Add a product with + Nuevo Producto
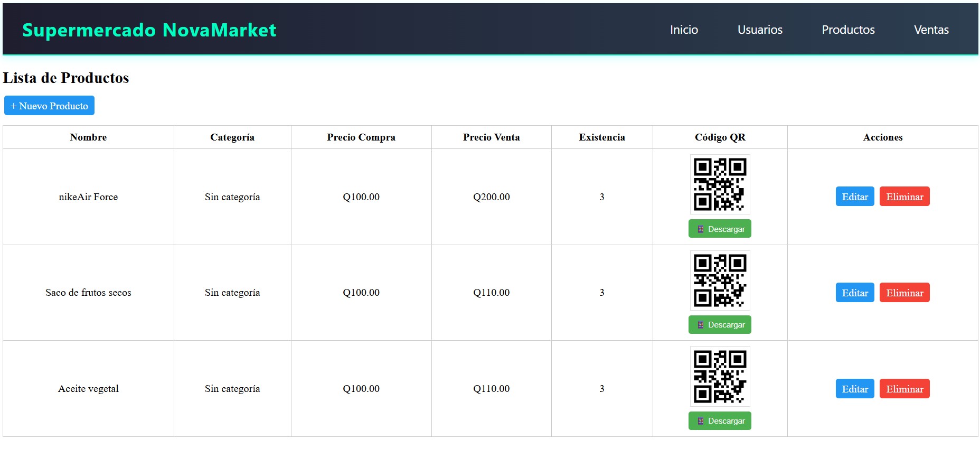The width and height of the screenshot is (980, 458). click(x=49, y=106)
